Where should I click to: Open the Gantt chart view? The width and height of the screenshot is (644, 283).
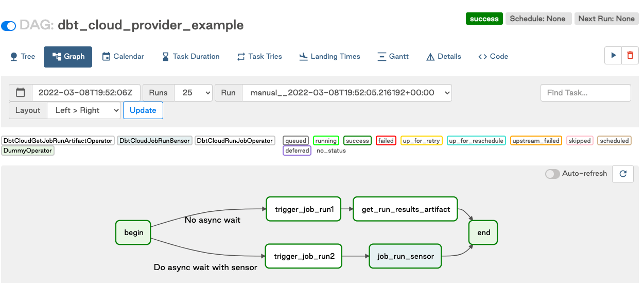tap(393, 57)
